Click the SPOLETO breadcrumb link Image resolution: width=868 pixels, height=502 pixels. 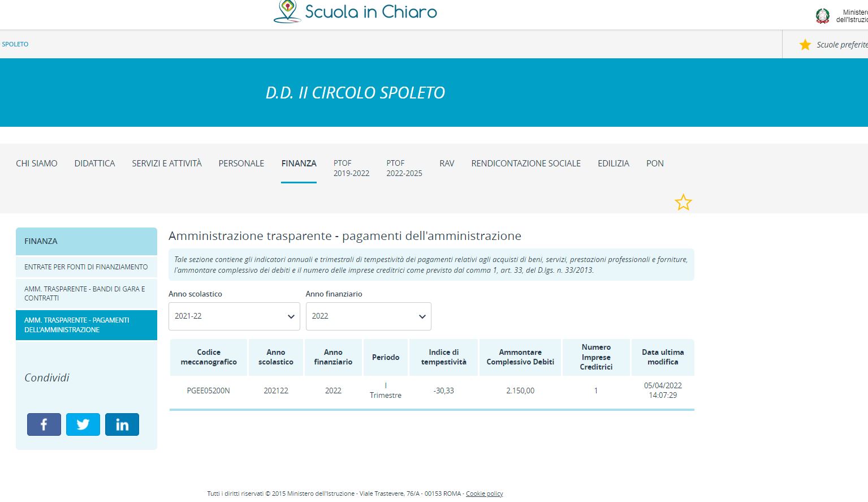coord(15,44)
